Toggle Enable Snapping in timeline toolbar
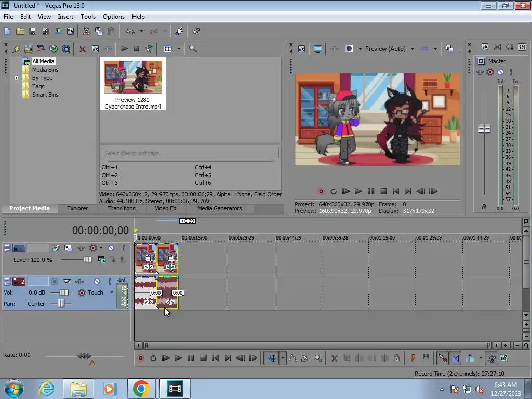The width and height of the screenshot is (532, 399). pyautogui.click(x=443, y=358)
